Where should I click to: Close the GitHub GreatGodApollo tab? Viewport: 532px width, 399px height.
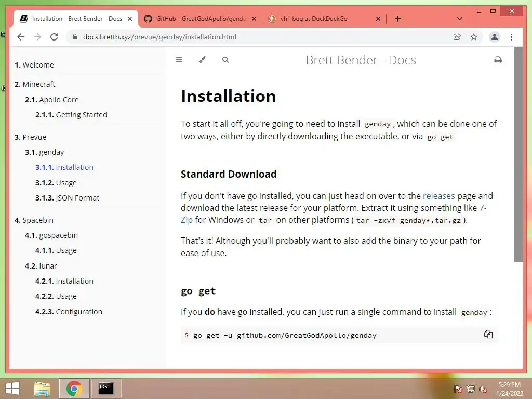[254, 19]
